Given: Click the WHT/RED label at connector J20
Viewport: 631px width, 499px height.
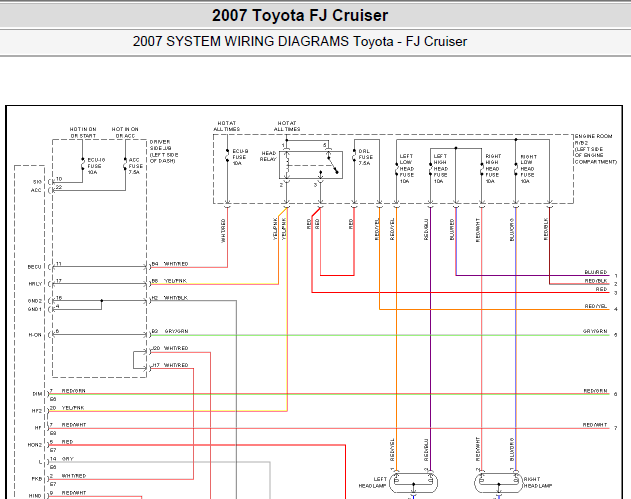Looking at the screenshot, I should coord(176,348).
